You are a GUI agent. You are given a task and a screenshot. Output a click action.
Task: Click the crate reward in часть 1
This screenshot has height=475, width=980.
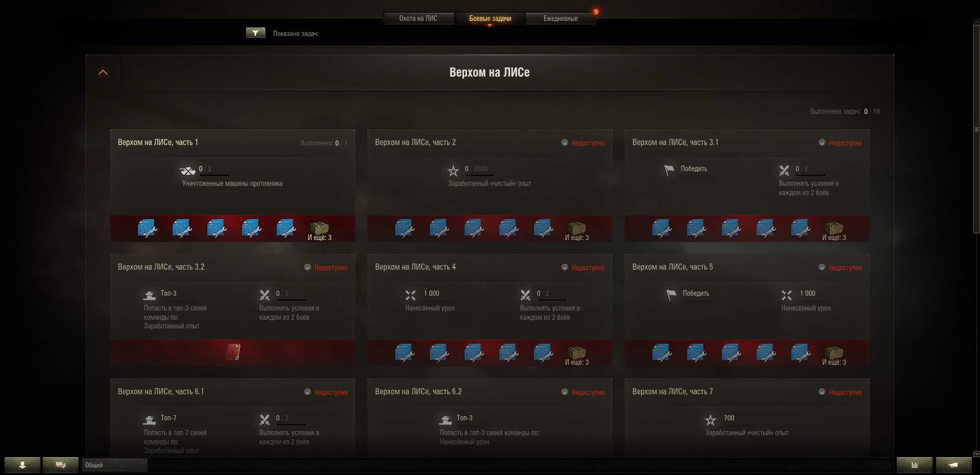click(320, 228)
